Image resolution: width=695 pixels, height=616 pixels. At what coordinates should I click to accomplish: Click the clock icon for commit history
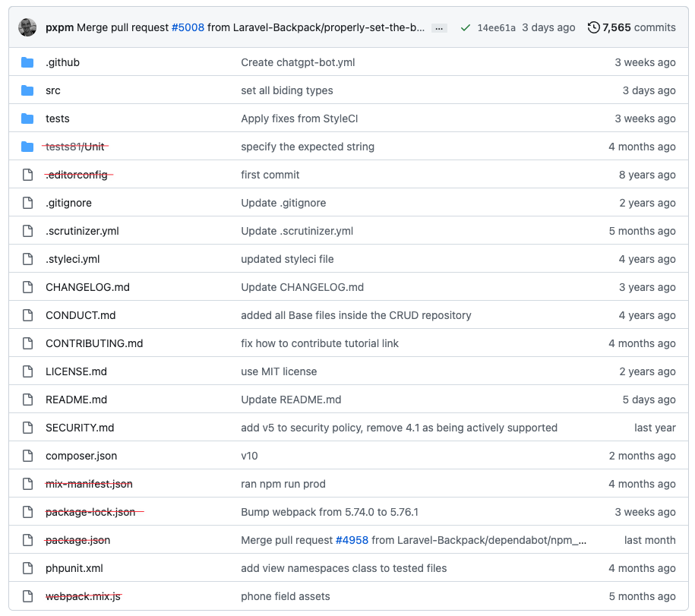coord(593,27)
